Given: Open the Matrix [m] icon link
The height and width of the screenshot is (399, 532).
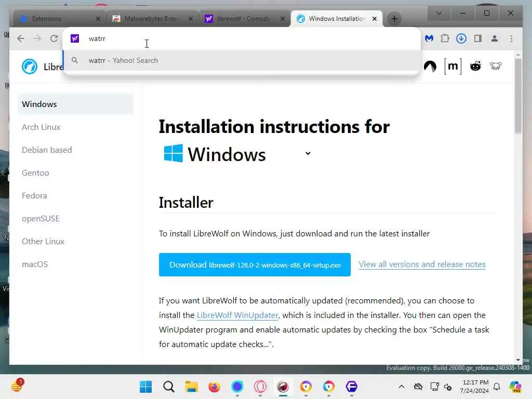Looking at the screenshot, I should pyautogui.click(x=453, y=66).
